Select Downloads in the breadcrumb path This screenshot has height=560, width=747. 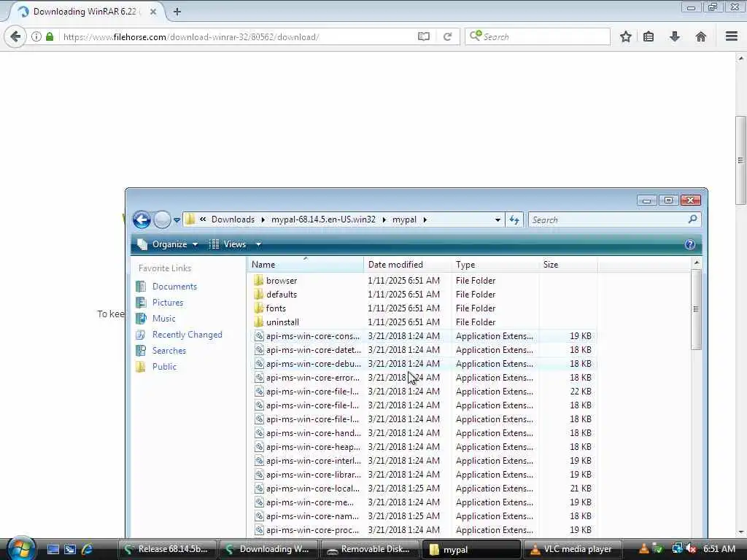point(233,219)
